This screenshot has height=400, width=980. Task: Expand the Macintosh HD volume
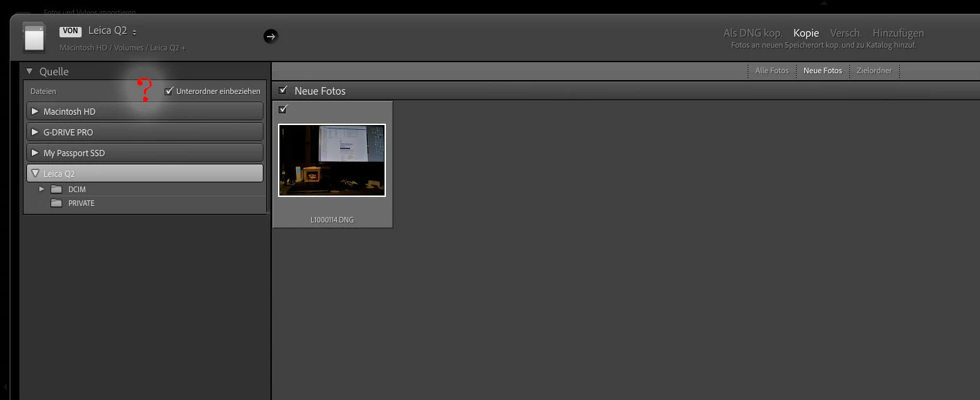(x=35, y=111)
